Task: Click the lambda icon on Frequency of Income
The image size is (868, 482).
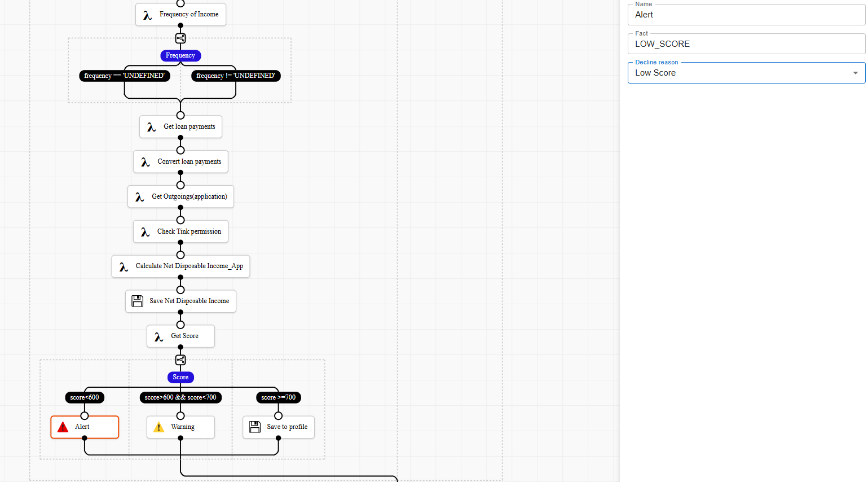Action: (147, 15)
